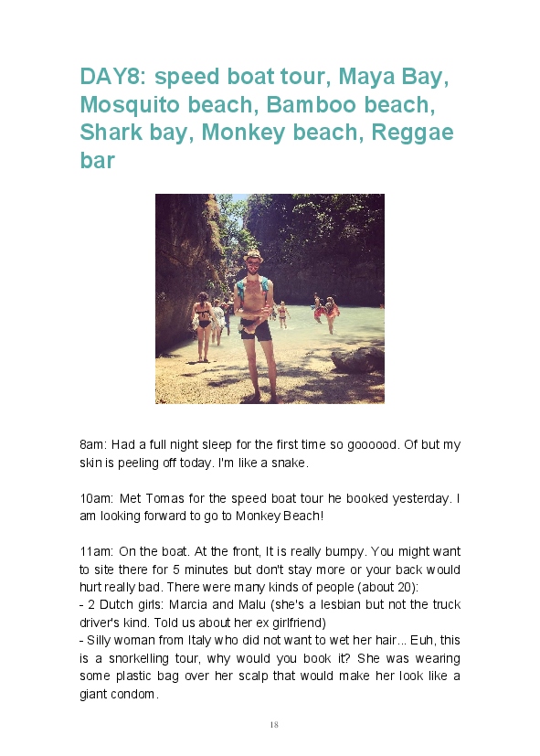Click the DAY8 heading title
The image size is (540, 756).
coord(267,118)
